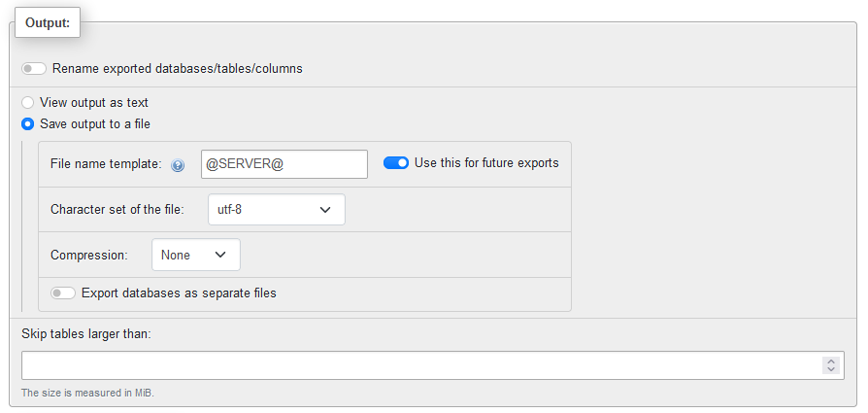Click the Rename exported databases/tables/columns label
Viewport: 868px width, 413px height.
(177, 69)
